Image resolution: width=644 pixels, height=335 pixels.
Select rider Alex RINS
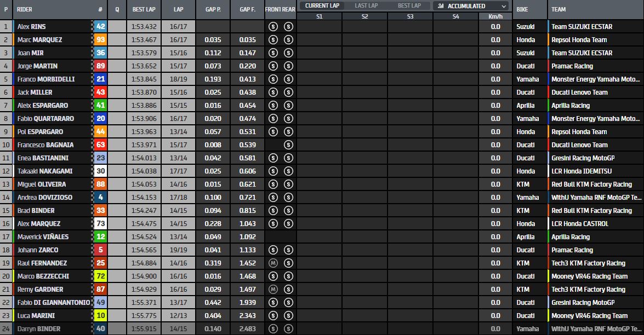[32, 27]
